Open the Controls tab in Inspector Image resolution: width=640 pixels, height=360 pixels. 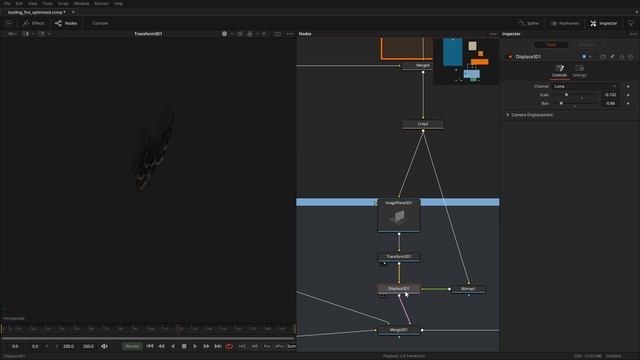559,71
